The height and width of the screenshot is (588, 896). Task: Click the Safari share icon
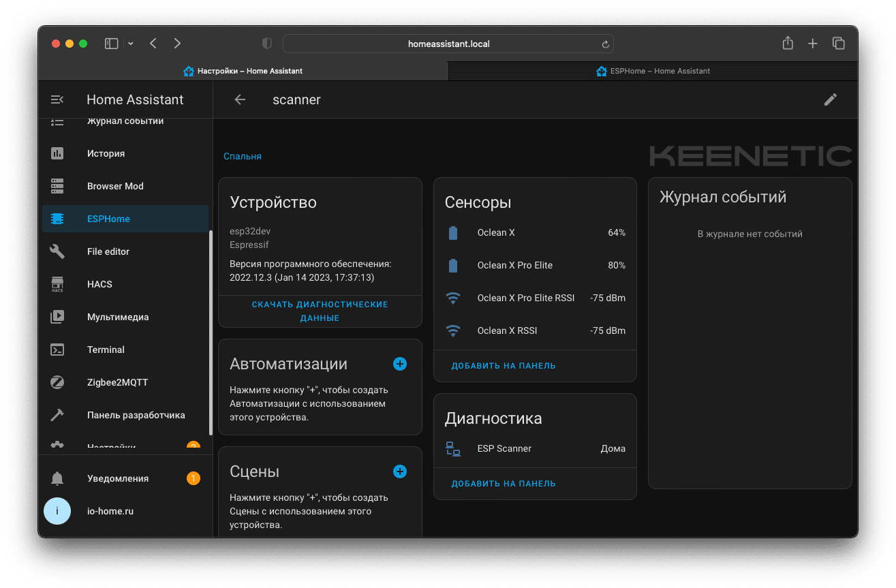click(x=788, y=44)
